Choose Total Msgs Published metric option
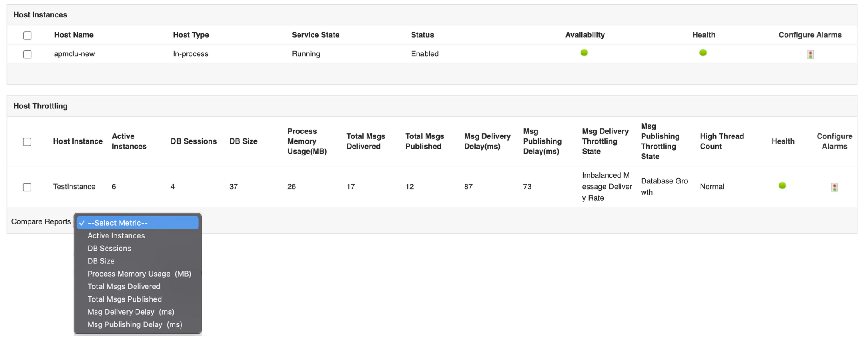 click(x=125, y=299)
